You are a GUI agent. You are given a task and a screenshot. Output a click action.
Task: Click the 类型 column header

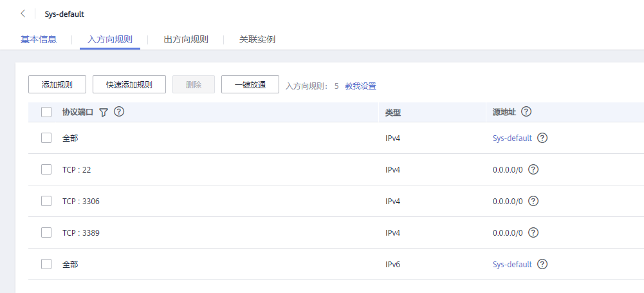393,112
